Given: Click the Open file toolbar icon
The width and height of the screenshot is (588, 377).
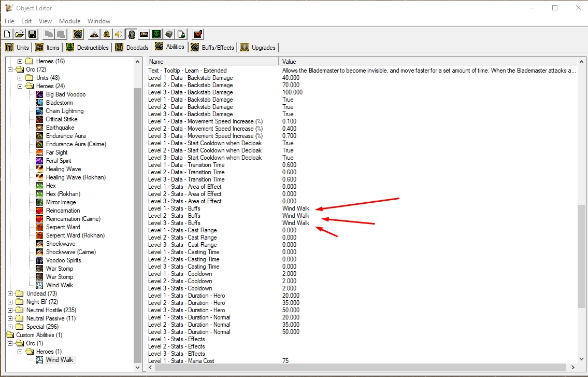Looking at the screenshot, I should click(20, 34).
